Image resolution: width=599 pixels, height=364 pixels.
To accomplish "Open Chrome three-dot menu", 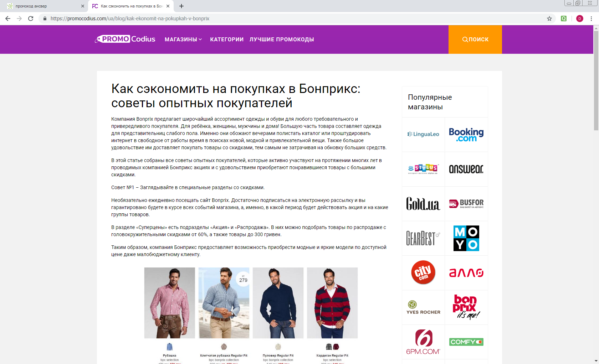I will coord(591,19).
